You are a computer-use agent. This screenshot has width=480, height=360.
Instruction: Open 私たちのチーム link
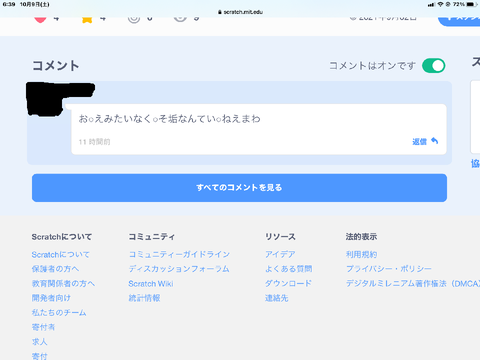click(x=59, y=313)
